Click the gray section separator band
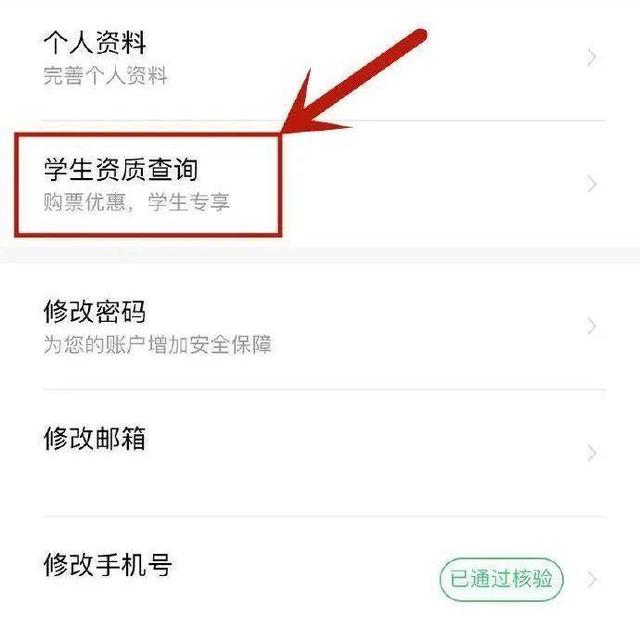 click(320, 254)
